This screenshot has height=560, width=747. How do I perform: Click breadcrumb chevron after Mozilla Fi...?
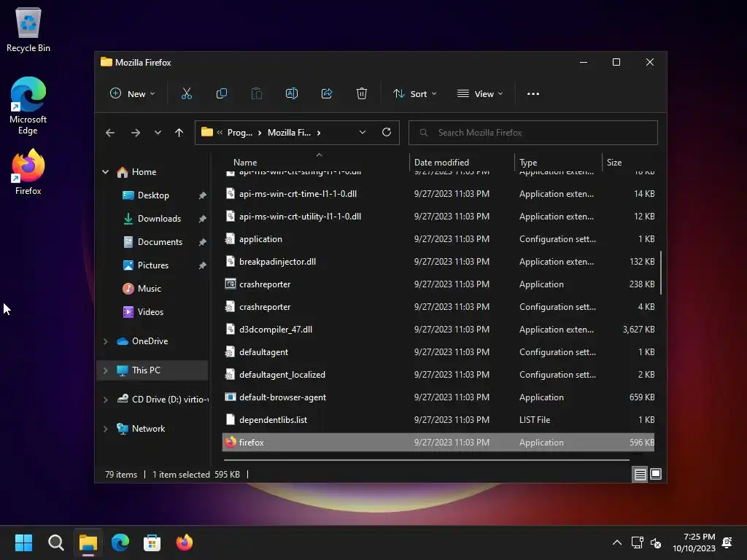(x=319, y=133)
